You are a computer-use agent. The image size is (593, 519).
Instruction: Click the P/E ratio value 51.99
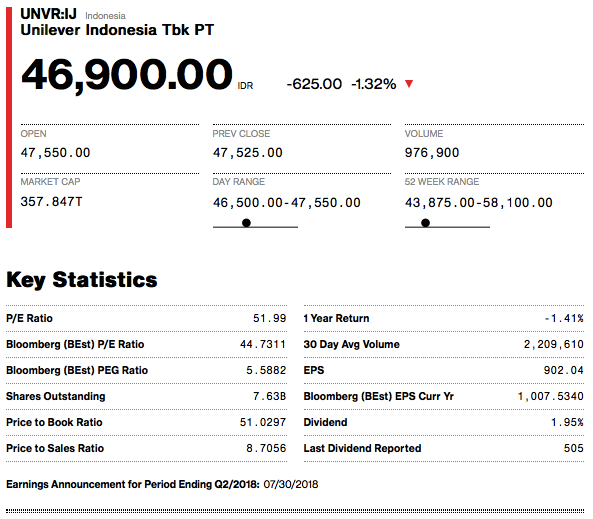point(270,319)
